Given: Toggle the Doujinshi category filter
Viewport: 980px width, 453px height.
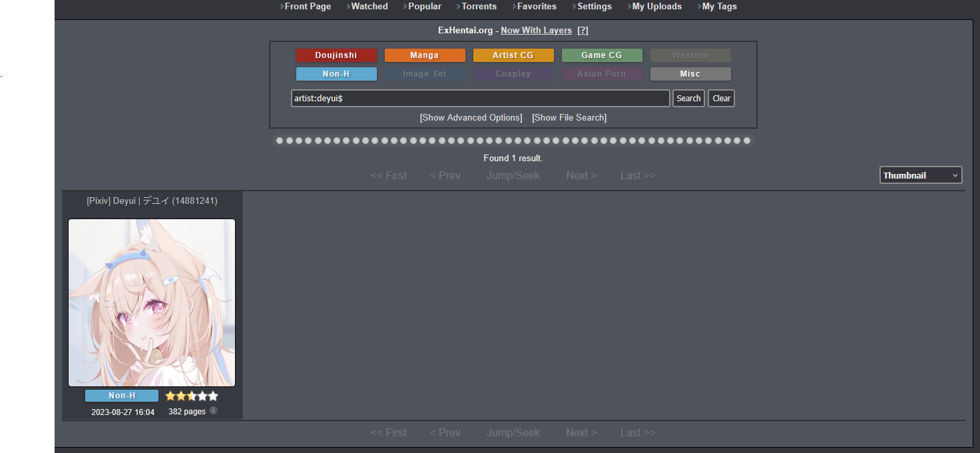Looking at the screenshot, I should point(336,55).
